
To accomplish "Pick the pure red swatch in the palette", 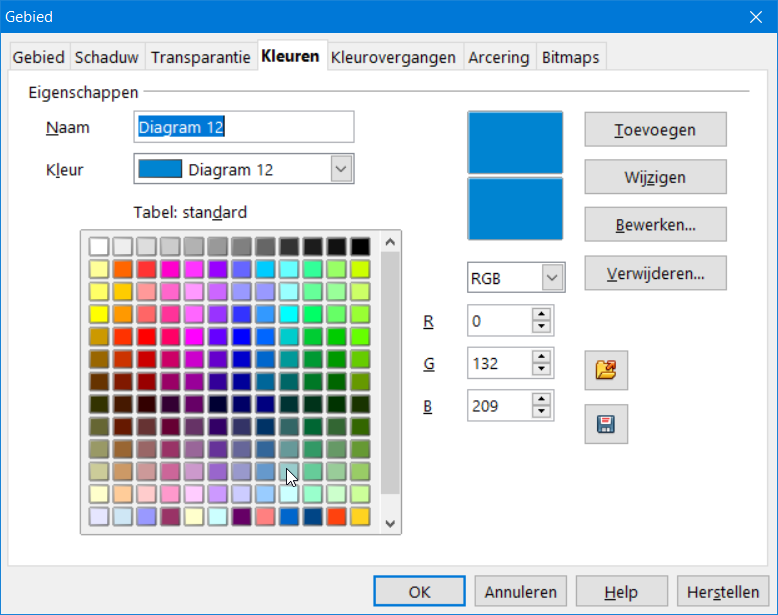I will pos(146,336).
